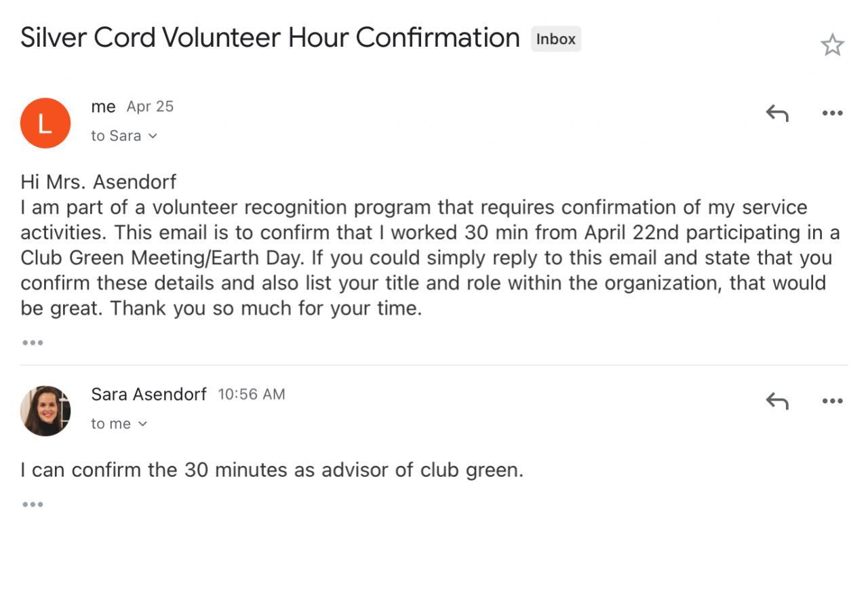Click the sender name Sara Asendorf
Viewport: 868px width, 596px height.
(x=149, y=395)
